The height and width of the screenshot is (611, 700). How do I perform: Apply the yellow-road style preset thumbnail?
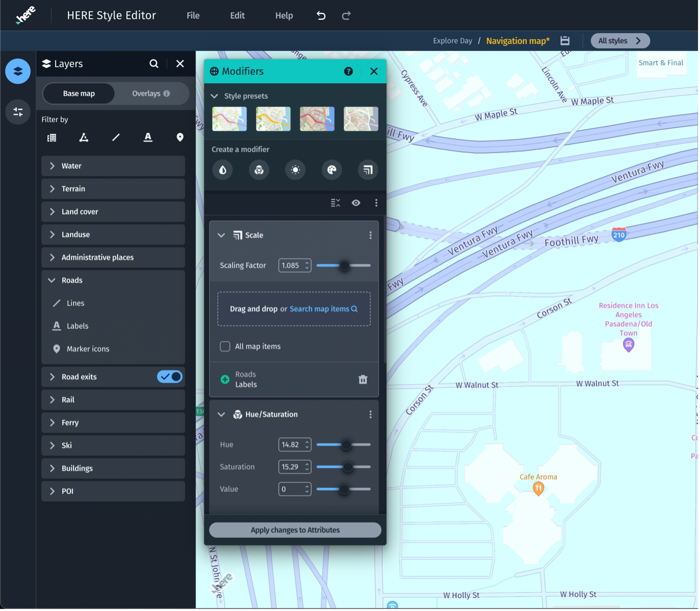pos(273,119)
